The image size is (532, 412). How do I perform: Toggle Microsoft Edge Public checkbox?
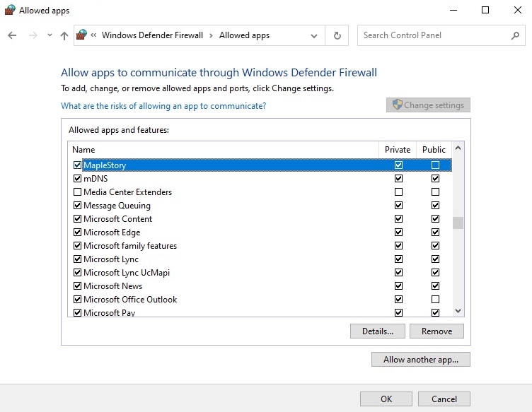click(435, 233)
